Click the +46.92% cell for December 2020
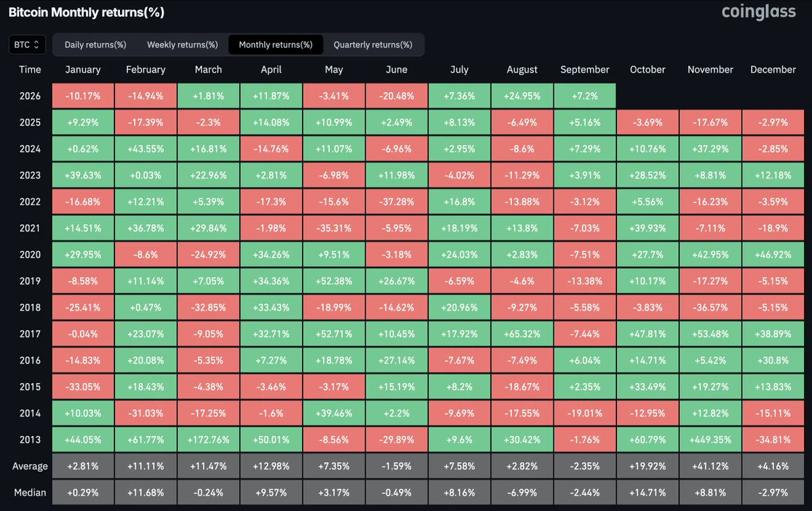The height and width of the screenshot is (511, 812). coord(773,254)
